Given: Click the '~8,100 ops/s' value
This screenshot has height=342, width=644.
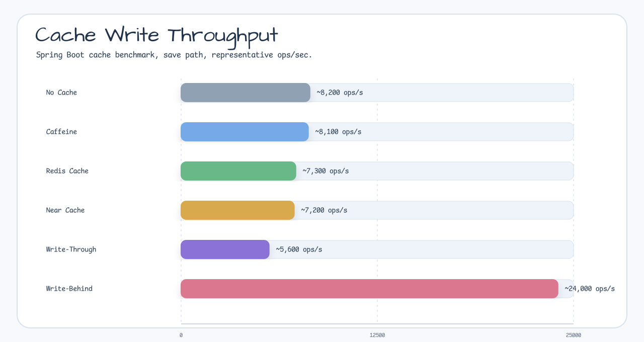Looking at the screenshot, I should point(338,132).
